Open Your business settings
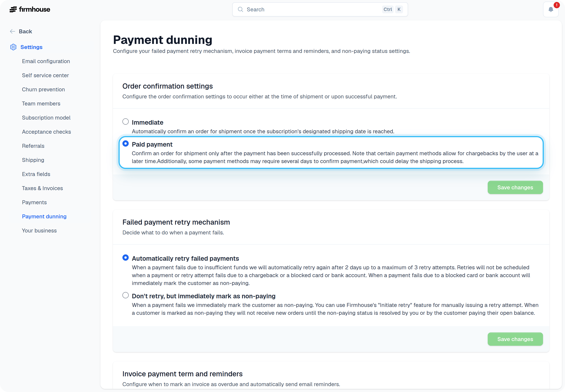Viewport: 565px width, 392px height. pos(39,231)
